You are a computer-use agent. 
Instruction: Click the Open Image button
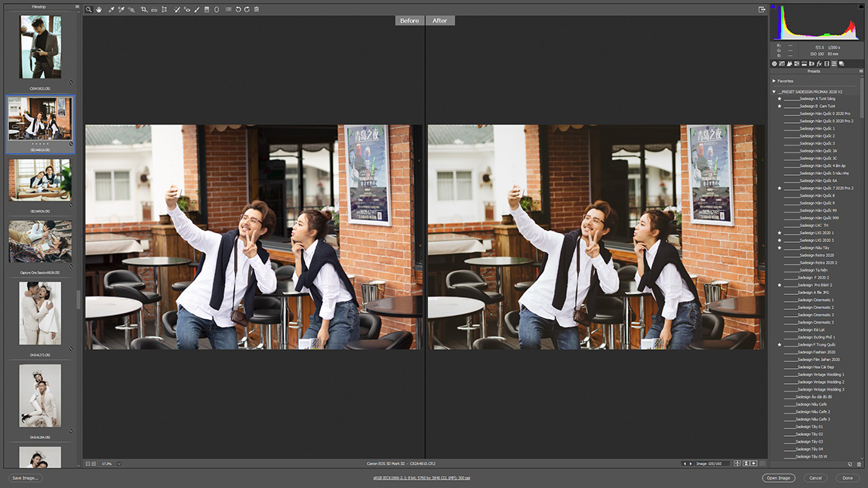click(x=778, y=478)
